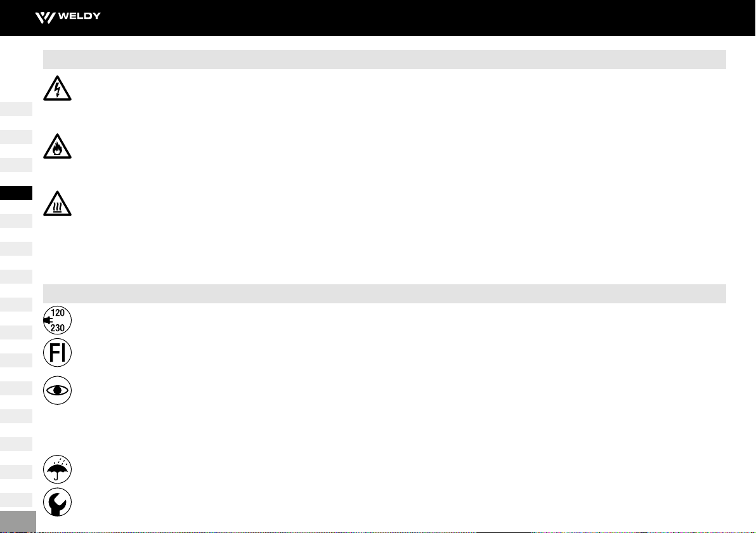Click the gray section header bar above the voltage icon
The image size is (756, 533).
pos(384,294)
